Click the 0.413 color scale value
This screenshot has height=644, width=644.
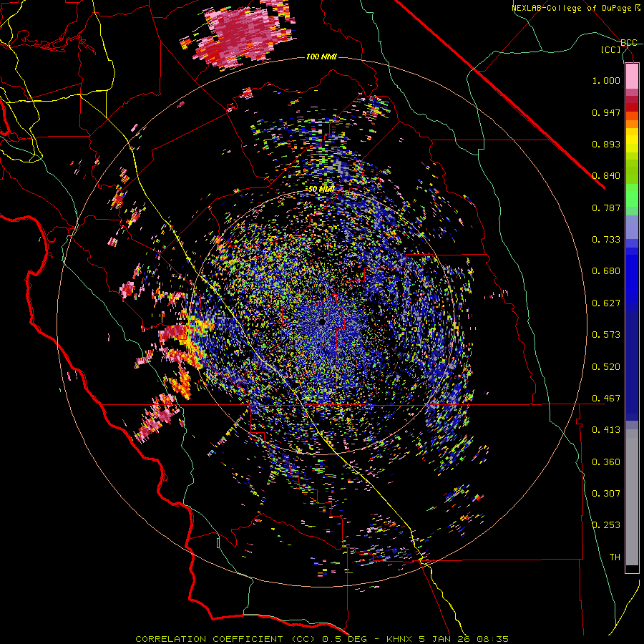click(x=606, y=430)
